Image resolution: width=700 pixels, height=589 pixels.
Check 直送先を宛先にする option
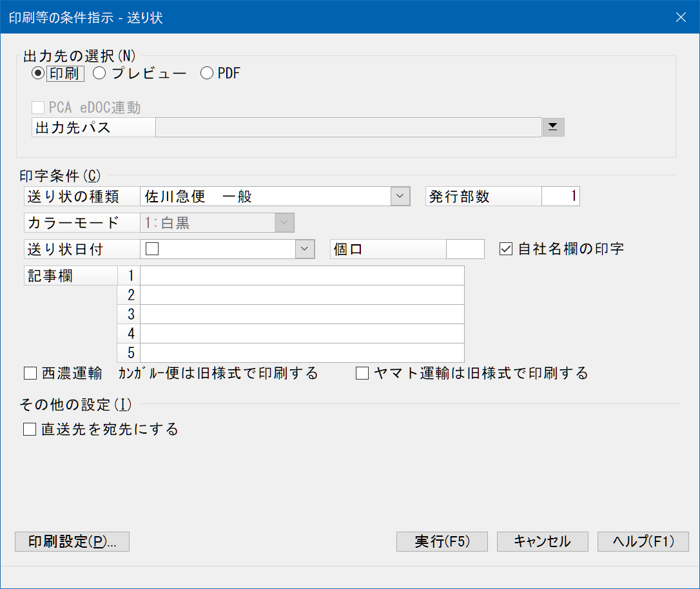tap(30, 429)
